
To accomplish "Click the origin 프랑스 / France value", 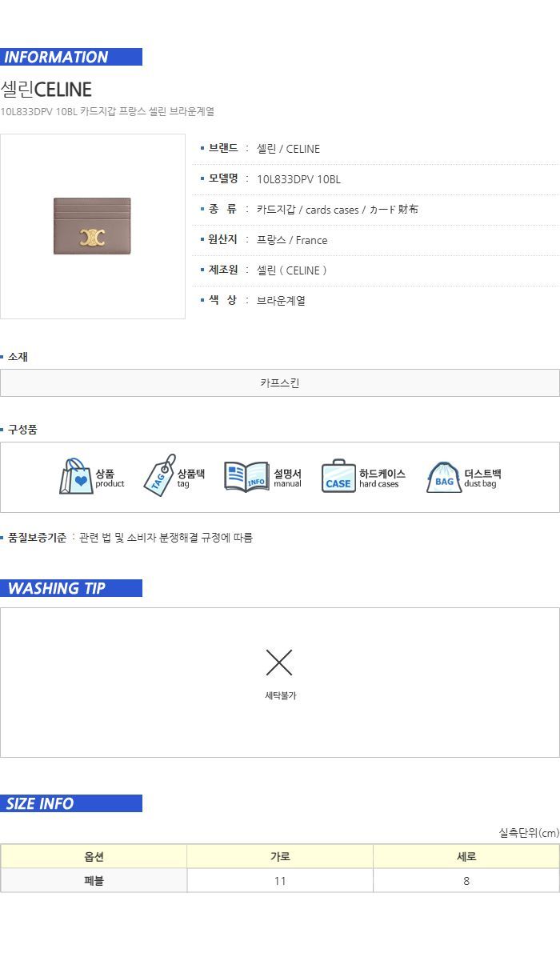I will click(x=292, y=240).
